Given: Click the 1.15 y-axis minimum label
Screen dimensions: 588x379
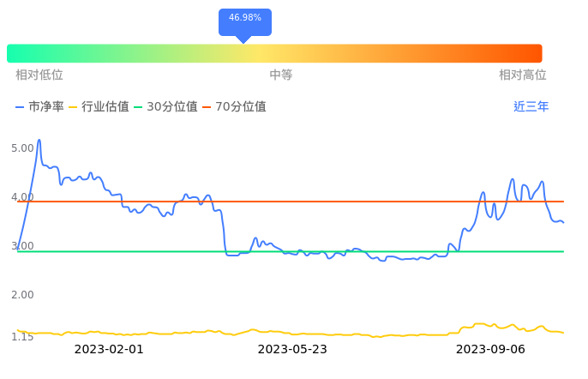Looking at the screenshot, I should click(22, 337).
